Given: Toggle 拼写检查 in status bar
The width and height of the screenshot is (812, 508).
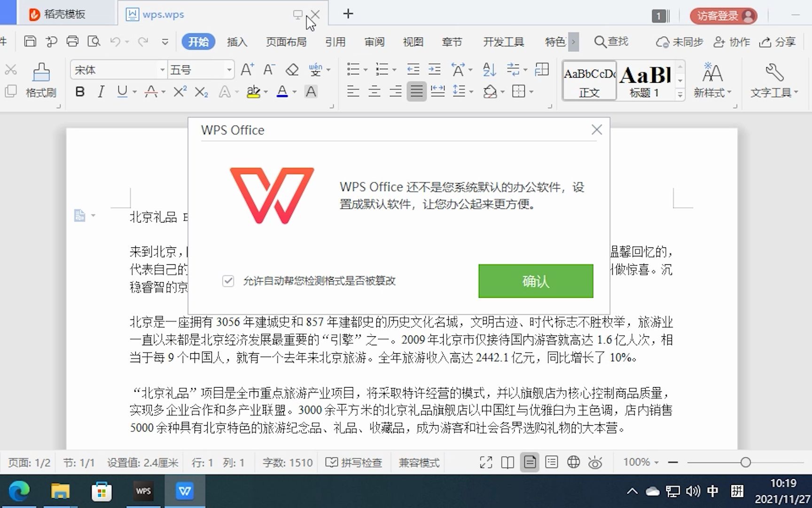Looking at the screenshot, I should pos(354,462).
